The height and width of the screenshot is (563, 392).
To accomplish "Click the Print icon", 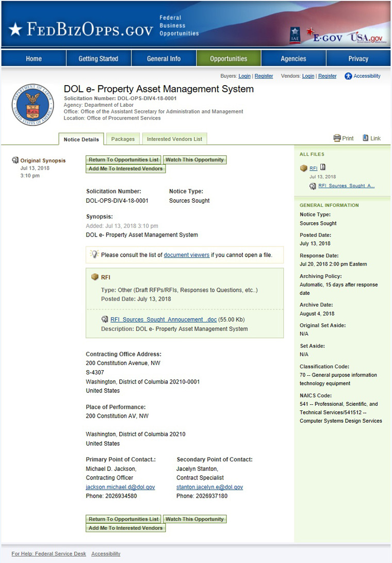I will click(337, 138).
